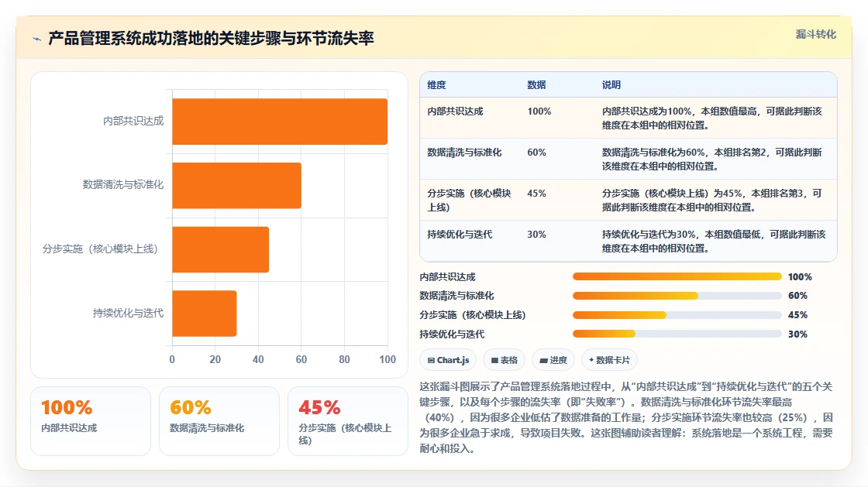Click the 内部共识达成 cell in the table

click(x=455, y=111)
